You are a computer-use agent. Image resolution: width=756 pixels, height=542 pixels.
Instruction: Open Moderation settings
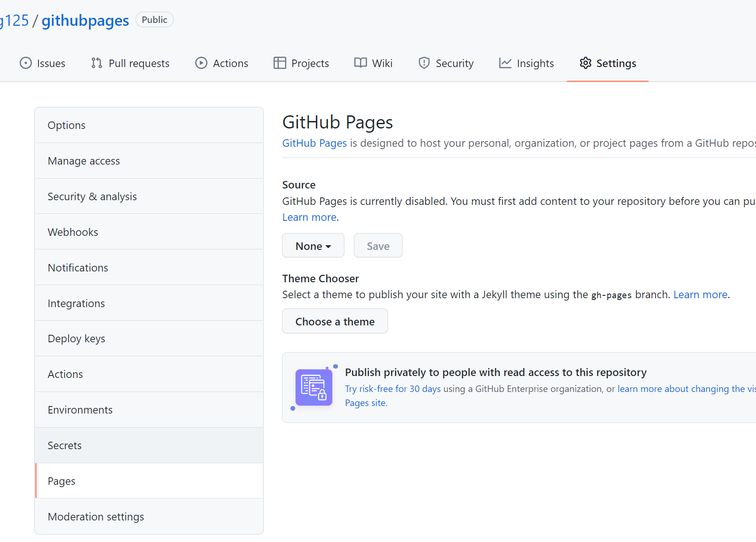(149, 517)
